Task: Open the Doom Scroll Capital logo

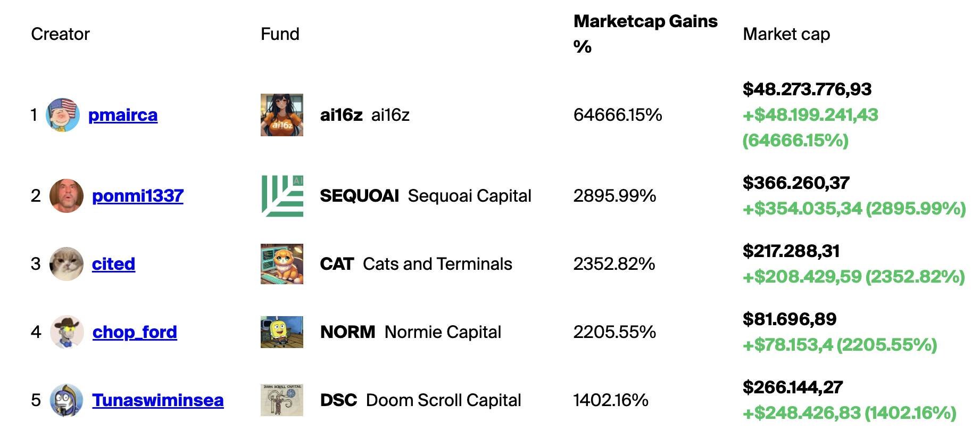Action: (x=282, y=400)
